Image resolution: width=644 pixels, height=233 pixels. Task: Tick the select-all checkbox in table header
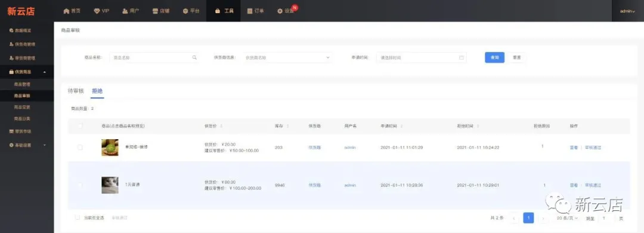click(80, 125)
